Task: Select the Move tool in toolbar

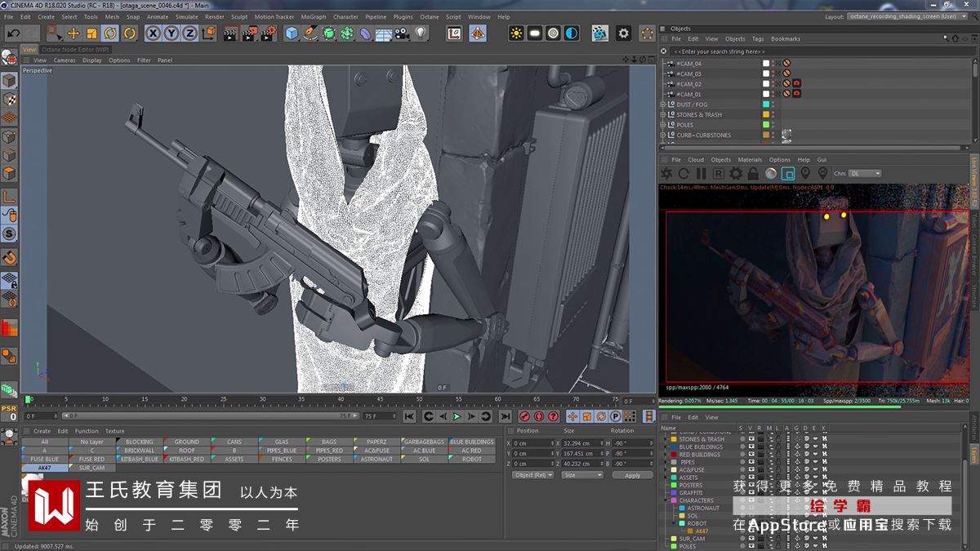Action: 73,33
